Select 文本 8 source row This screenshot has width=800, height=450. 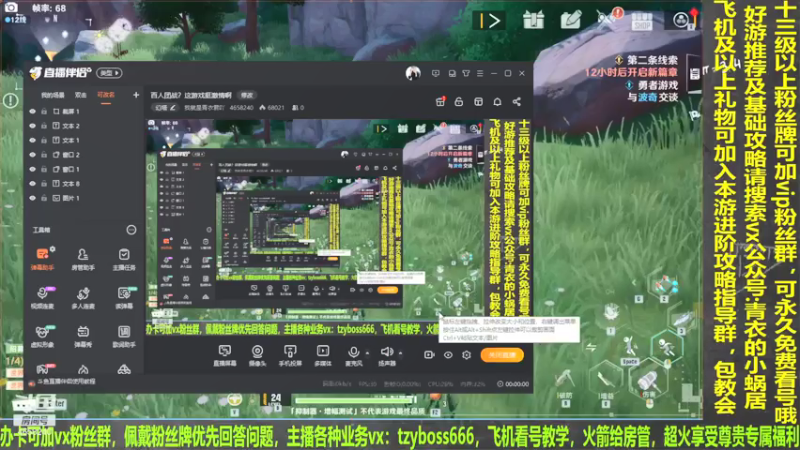tap(84, 183)
